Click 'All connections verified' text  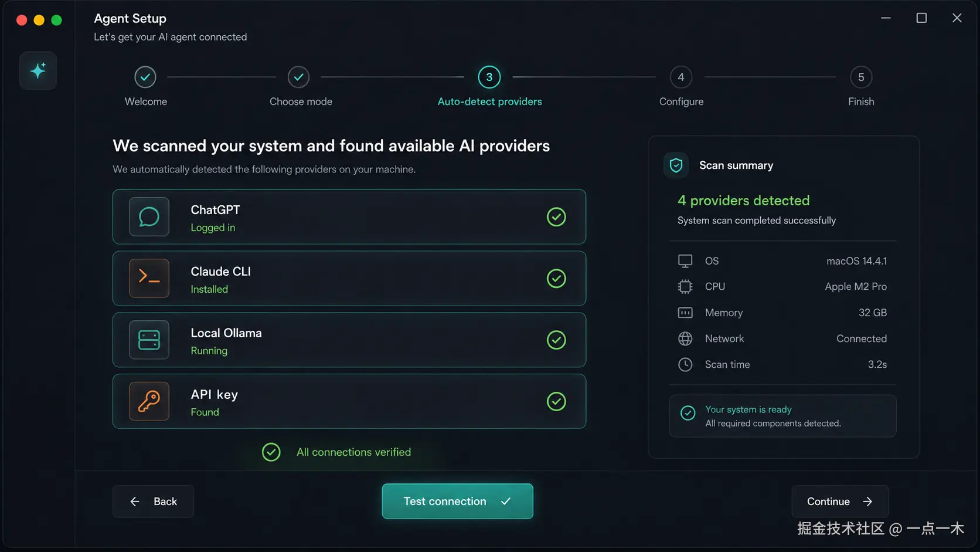353,452
